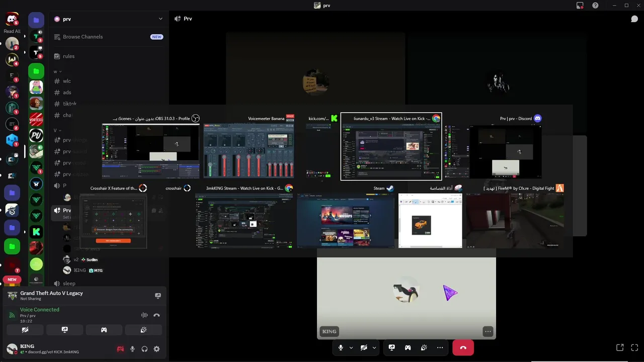This screenshot has width=644, height=362.
Task: Open the PU server icon
Action: [x=36, y=136]
